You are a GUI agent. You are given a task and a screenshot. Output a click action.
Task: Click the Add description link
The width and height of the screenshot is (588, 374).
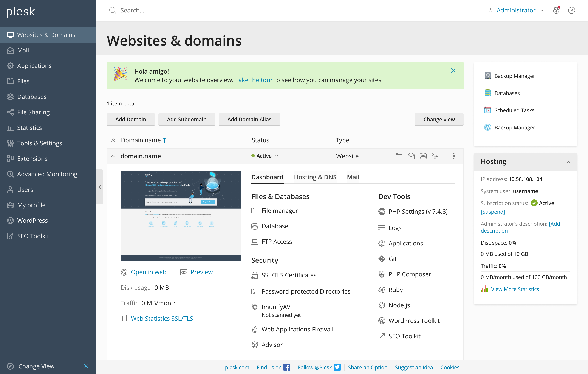coord(520,227)
